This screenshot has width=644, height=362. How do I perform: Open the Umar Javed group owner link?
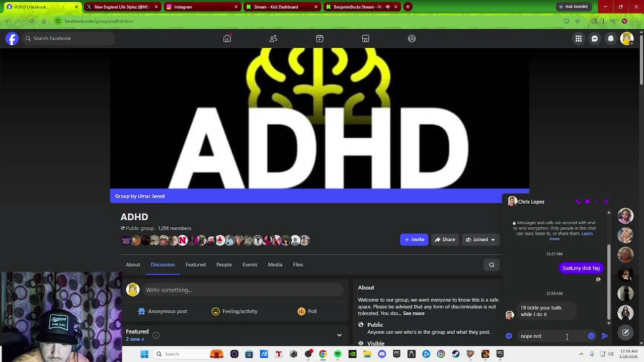[151, 196]
